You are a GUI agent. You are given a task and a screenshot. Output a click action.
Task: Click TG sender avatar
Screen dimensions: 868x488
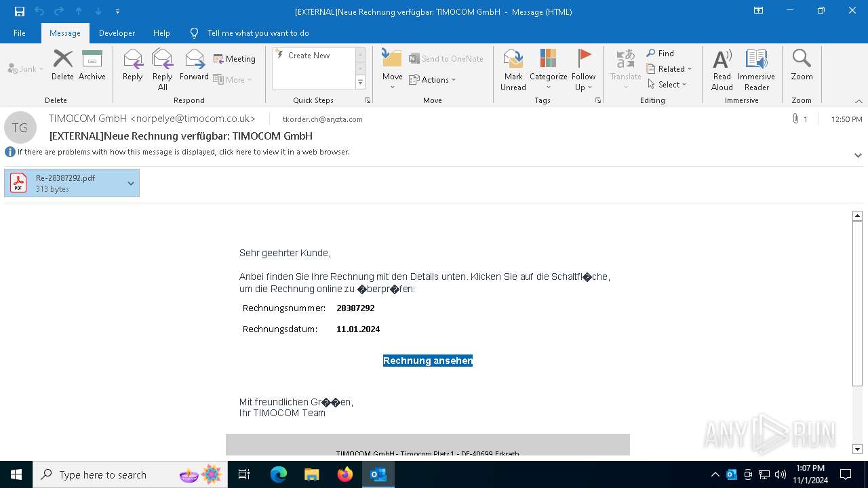(x=20, y=127)
